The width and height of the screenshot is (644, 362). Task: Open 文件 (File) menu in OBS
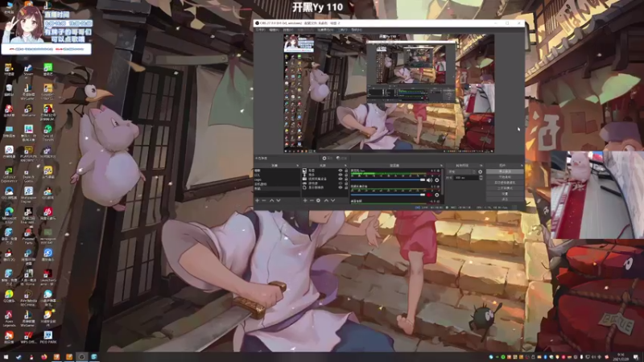260,30
